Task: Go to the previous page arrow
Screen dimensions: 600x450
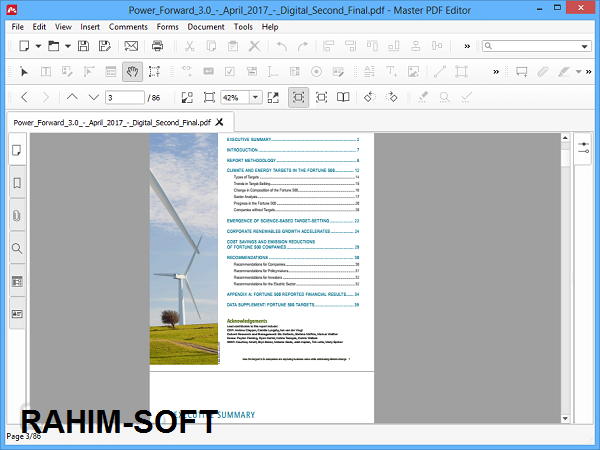Action: point(72,97)
